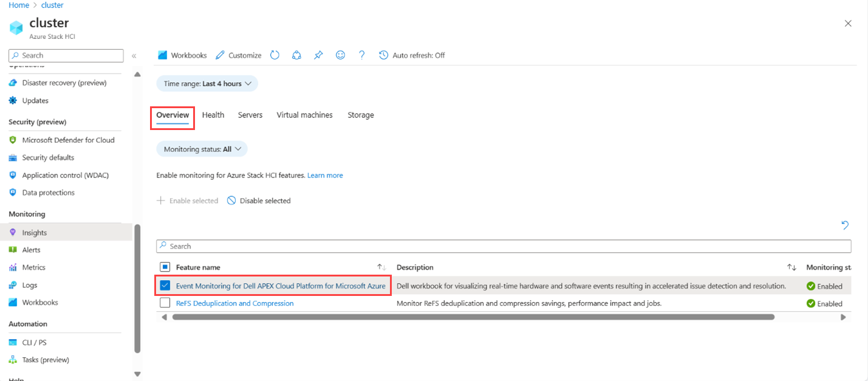This screenshot has width=868, height=381.
Task: Open Microsoft Defender for Cloud
Action: click(68, 140)
